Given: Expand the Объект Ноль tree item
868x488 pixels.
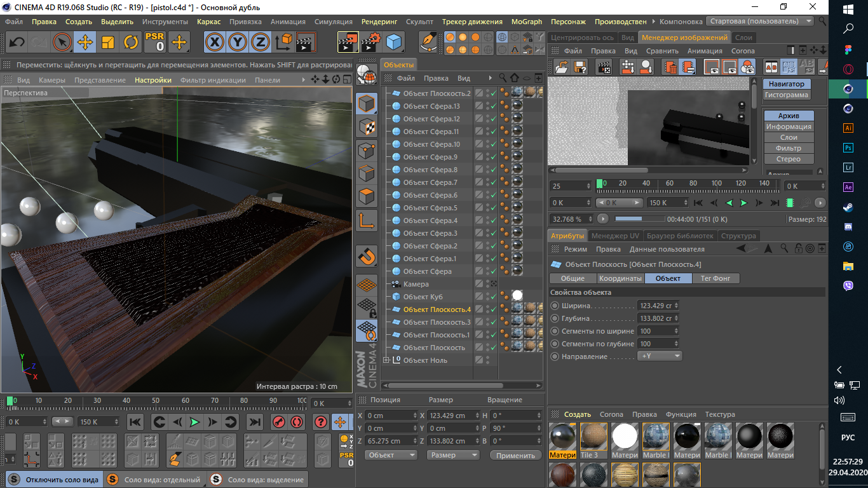Looking at the screenshot, I should point(386,360).
